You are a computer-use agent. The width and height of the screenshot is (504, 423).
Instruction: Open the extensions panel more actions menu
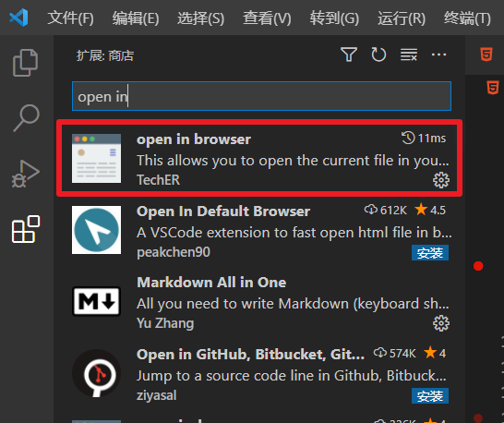438,54
